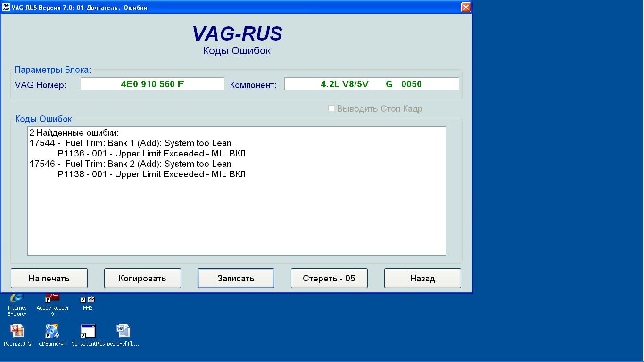Go back with the Назад button
Screen dimensions: 644x362
click(422, 278)
